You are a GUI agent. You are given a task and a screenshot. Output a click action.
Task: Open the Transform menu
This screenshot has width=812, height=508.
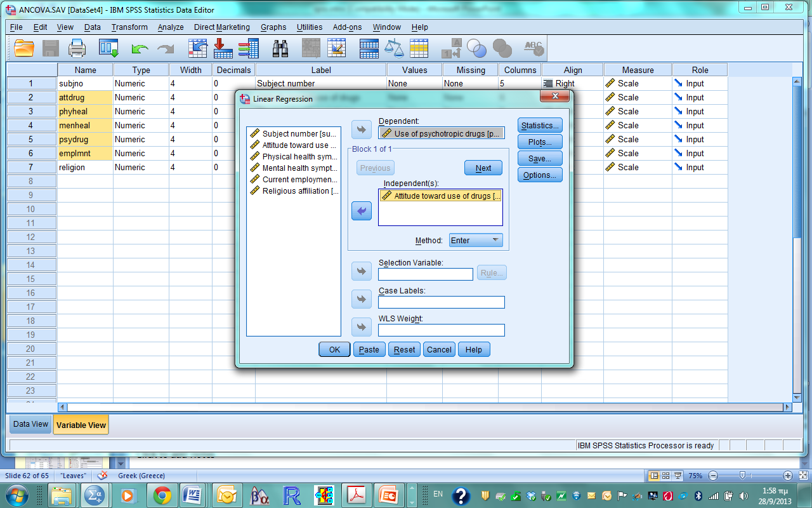(129, 27)
